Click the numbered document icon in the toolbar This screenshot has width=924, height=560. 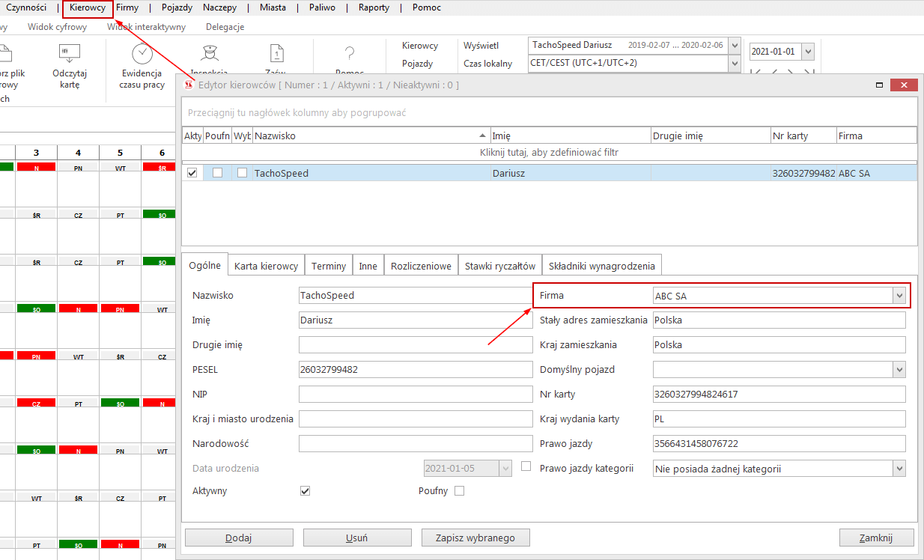click(x=277, y=54)
